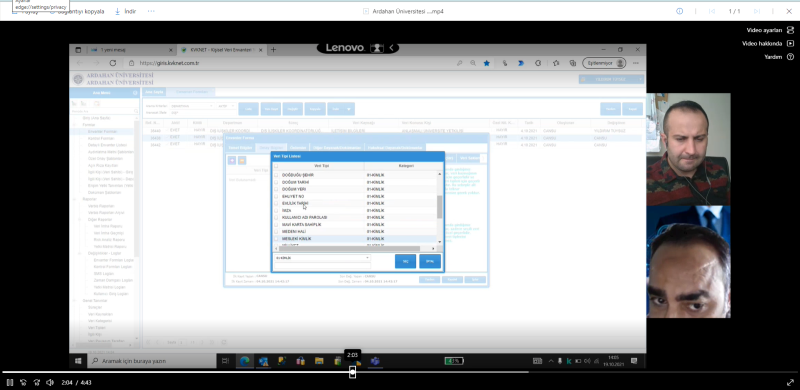Open browser settings ellipsis menu
The image size is (800, 390).
coord(636,63)
